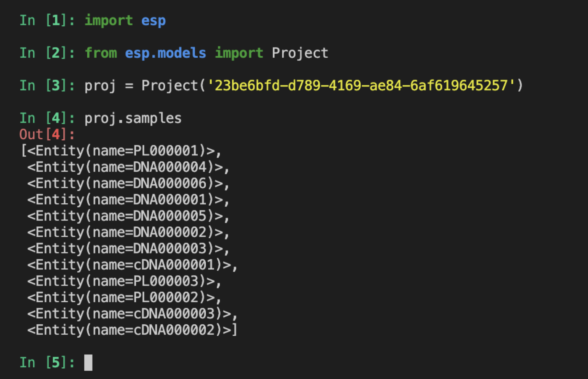Click the In [3] prompt label
588x379 pixels.
pos(47,86)
